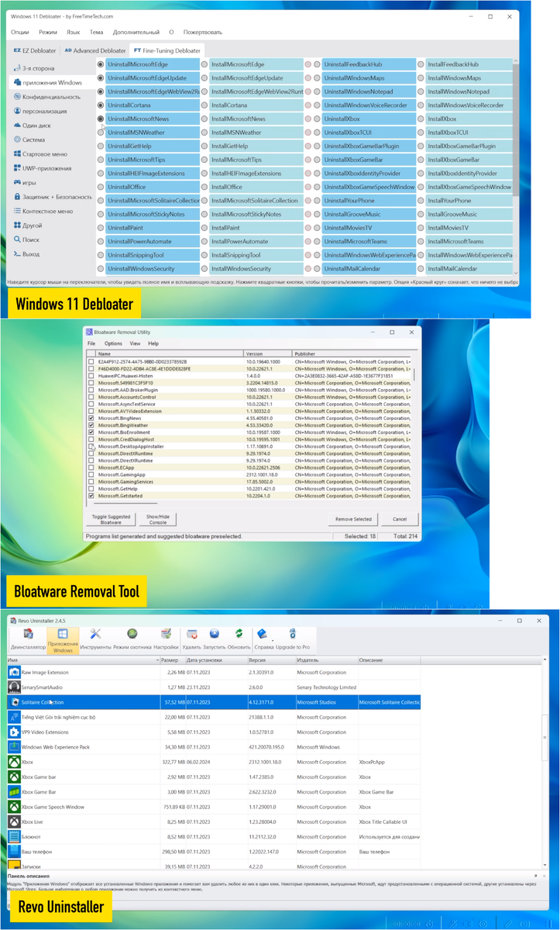This screenshot has width=560, height=930.
Task: Sort Bloatware list by Version column header
Action: click(267, 353)
